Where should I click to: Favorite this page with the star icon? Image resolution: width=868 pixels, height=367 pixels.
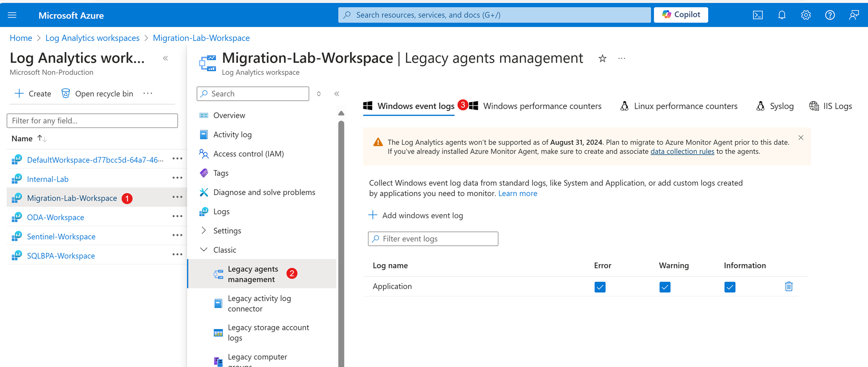602,59
